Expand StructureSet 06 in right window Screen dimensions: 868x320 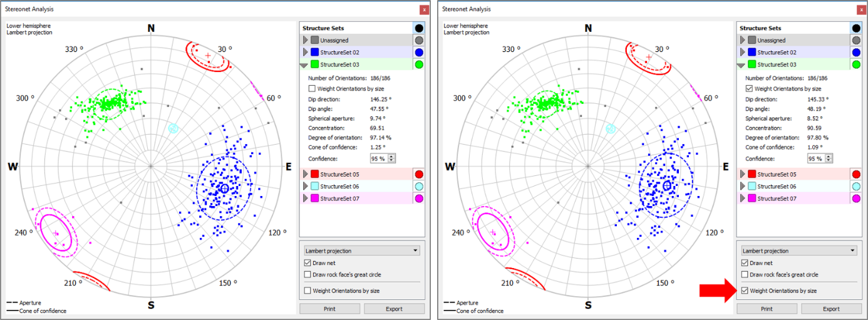tap(742, 186)
